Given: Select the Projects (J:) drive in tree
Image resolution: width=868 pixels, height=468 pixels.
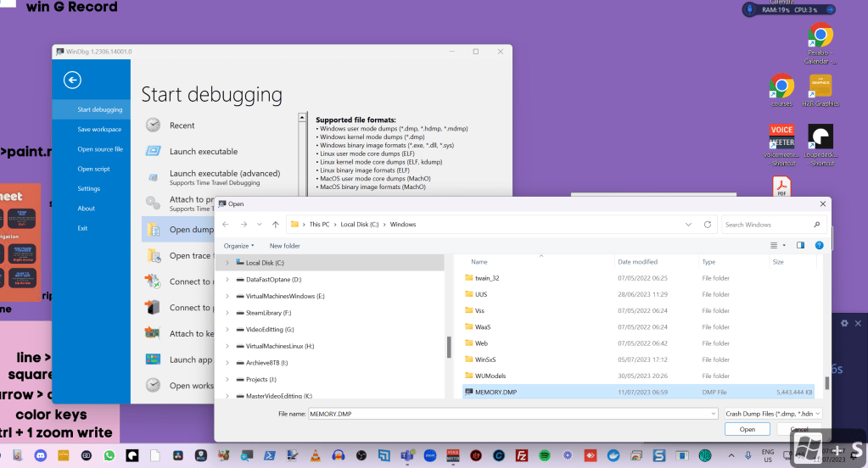Looking at the screenshot, I should (x=260, y=380).
